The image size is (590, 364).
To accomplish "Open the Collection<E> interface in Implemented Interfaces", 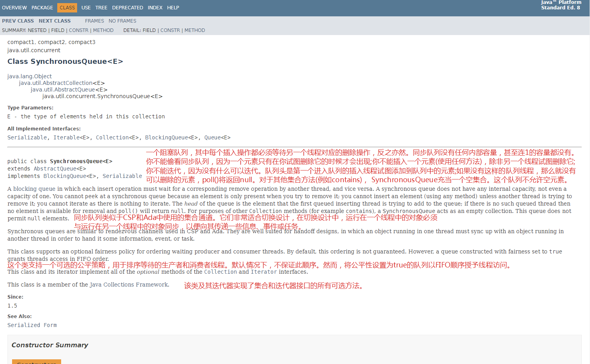I will (x=117, y=137).
